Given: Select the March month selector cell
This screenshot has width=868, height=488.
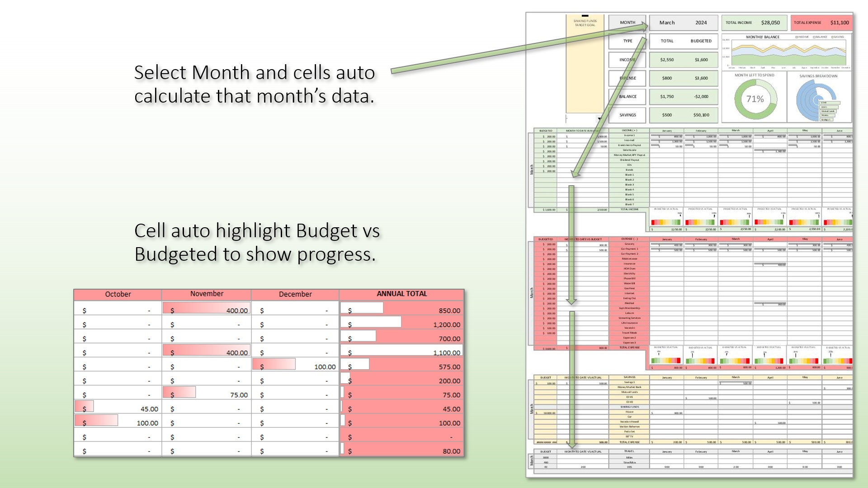Looking at the screenshot, I should click(x=667, y=23).
